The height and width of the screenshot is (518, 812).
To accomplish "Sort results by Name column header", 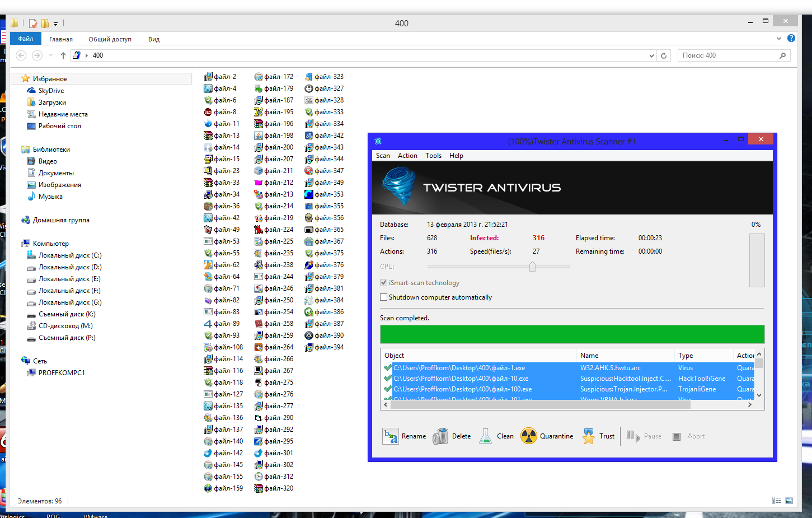I will (x=626, y=356).
